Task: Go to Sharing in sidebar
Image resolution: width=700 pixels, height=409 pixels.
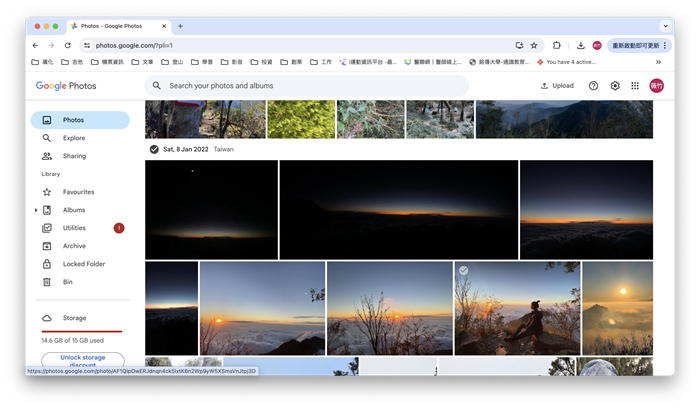Action: [x=74, y=156]
